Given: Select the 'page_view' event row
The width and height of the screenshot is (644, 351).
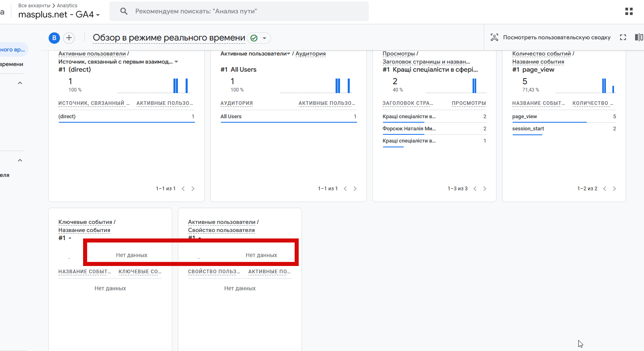Looking at the screenshot, I should pos(564,117).
